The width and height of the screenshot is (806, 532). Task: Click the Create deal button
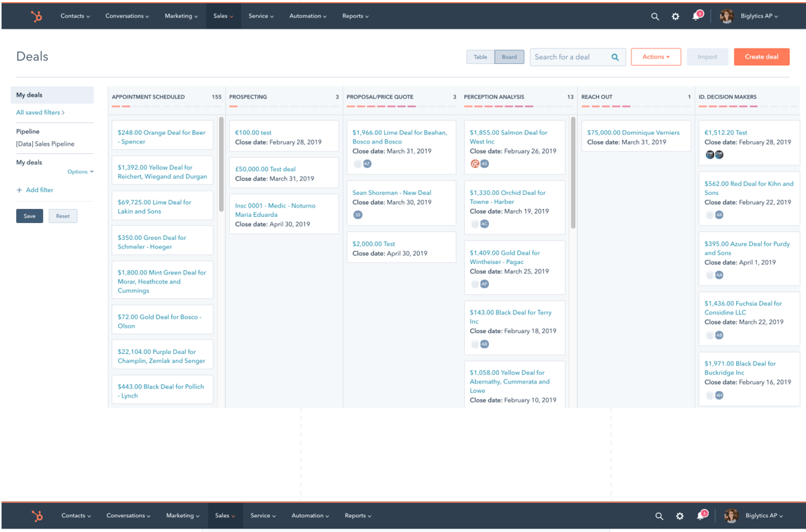tap(762, 57)
